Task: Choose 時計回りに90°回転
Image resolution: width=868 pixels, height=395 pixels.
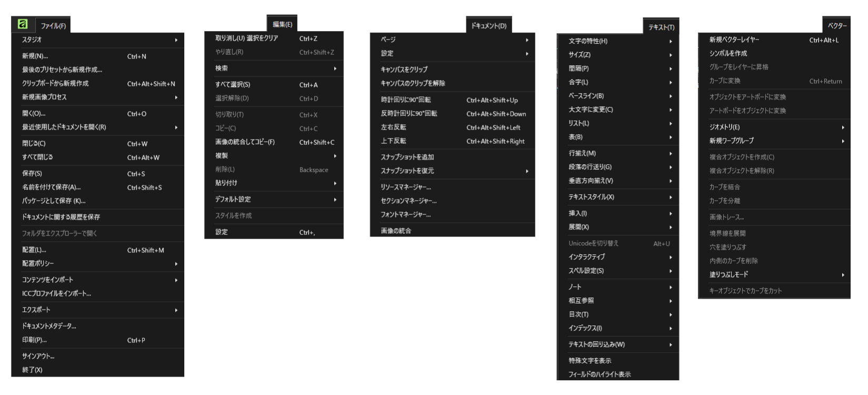Action: [406, 100]
